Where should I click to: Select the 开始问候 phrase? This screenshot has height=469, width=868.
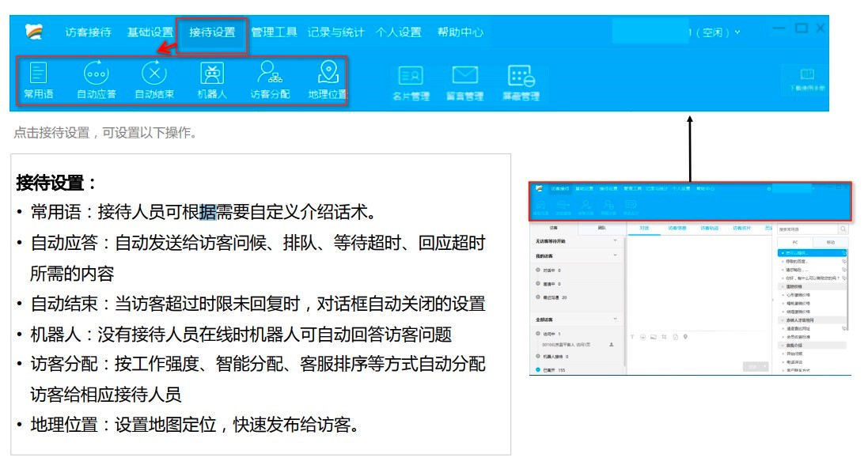pyautogui.click(x=794, y=354)
